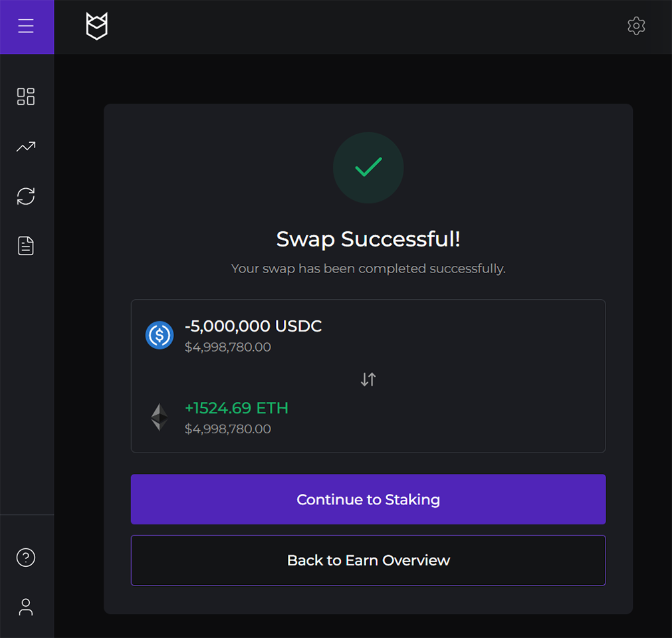Go Back to Earn Overview
The width and height of the screenshot is (672, 638).
point(368,560)
